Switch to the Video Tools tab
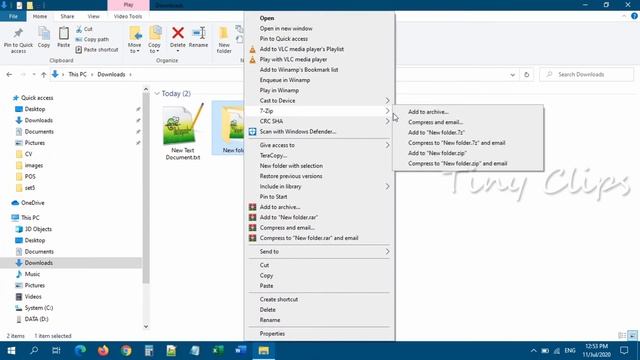This screenshot has width=640, height=360. coord(128,16)
